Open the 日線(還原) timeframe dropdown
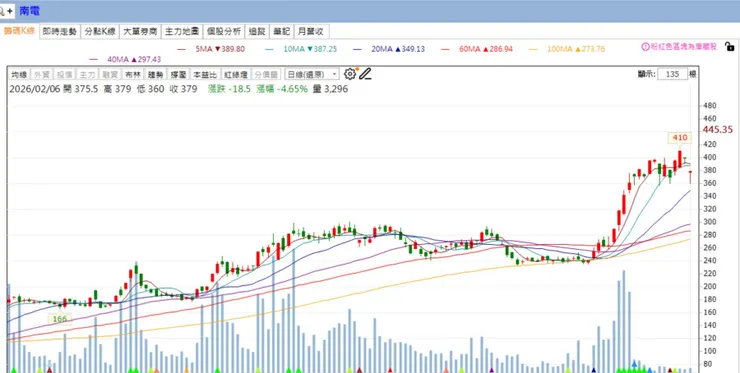Screen dimensions: 740x373 tap(311, 74)
